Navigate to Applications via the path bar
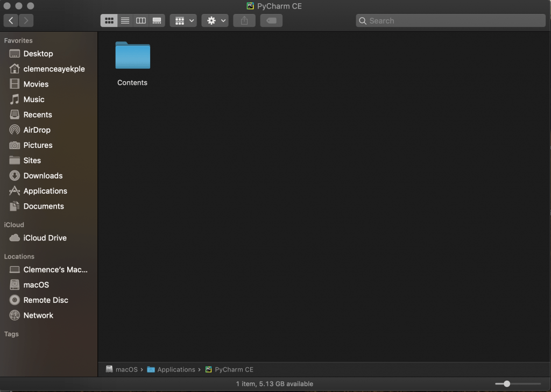 (x=175, y=369)
